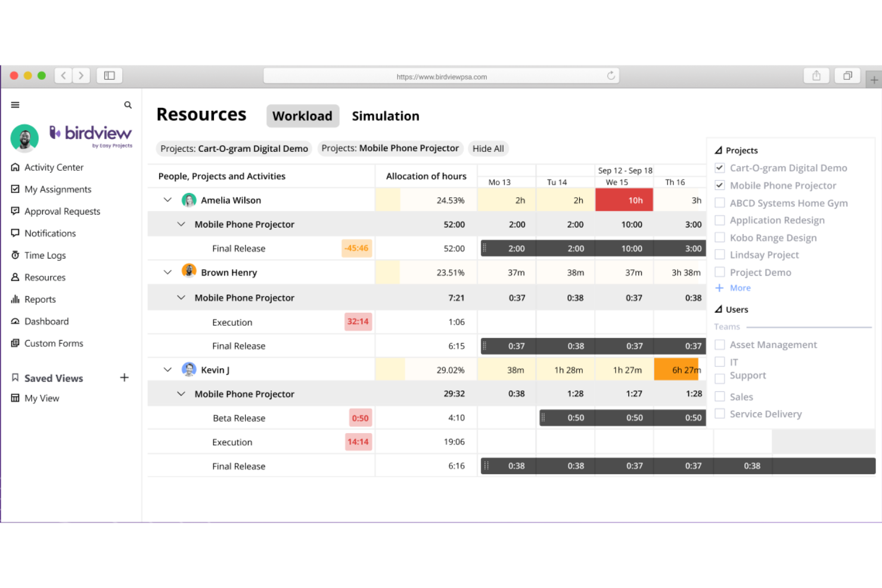The height and width of the screenshot is (588, 882).
Task: Collapse the Projects filter section
Action: coord(719,151)
